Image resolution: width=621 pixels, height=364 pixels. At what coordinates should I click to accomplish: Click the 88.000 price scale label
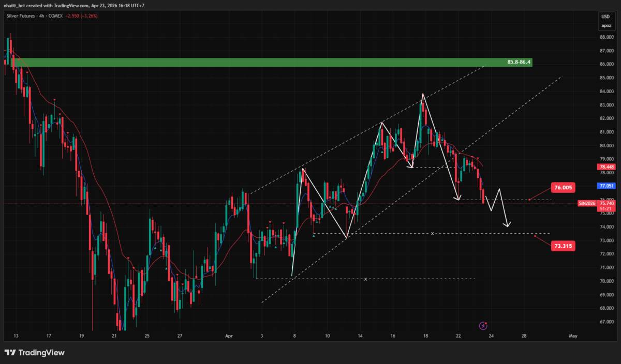[x=607, y=37]
